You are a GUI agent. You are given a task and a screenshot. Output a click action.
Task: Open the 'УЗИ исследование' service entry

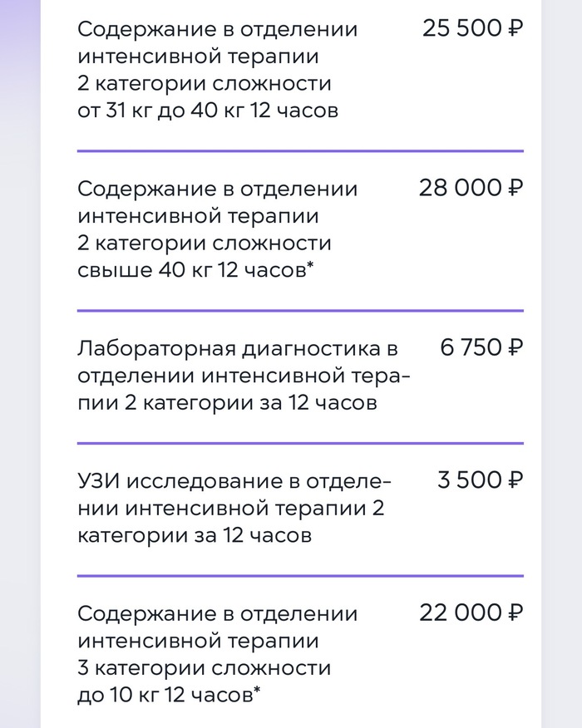tap(233, 508)
